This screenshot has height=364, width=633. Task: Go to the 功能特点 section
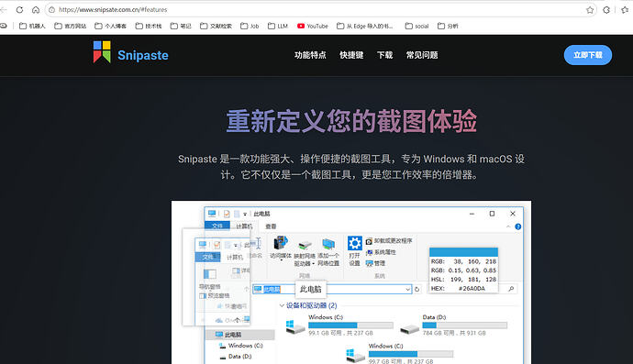tap(310, 55)
